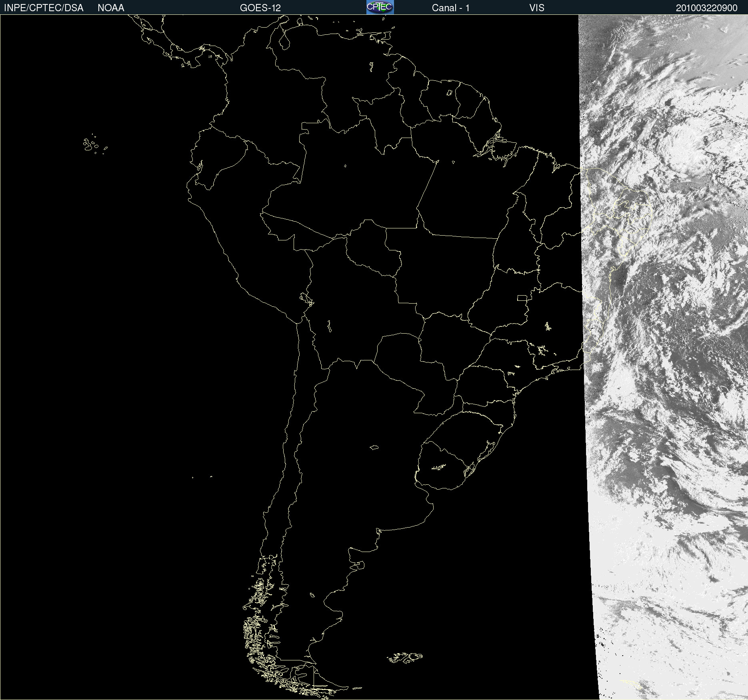Click the GOES-12 satellite label
Screen dimensions: 748x700
coord(260,8)
